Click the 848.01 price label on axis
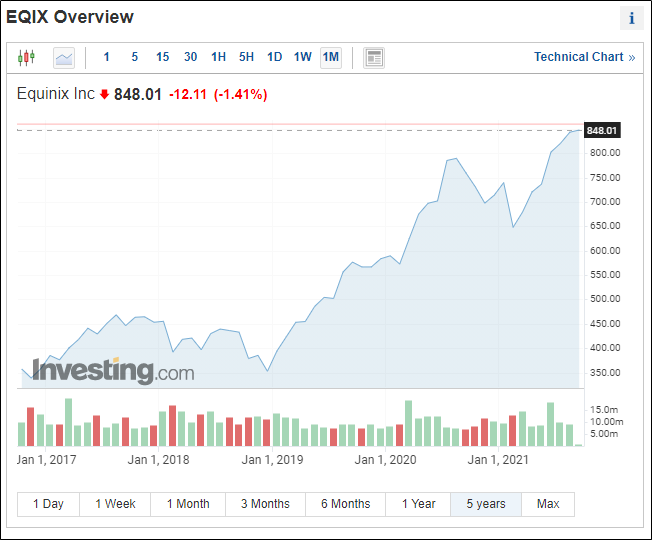 (602, 131)
